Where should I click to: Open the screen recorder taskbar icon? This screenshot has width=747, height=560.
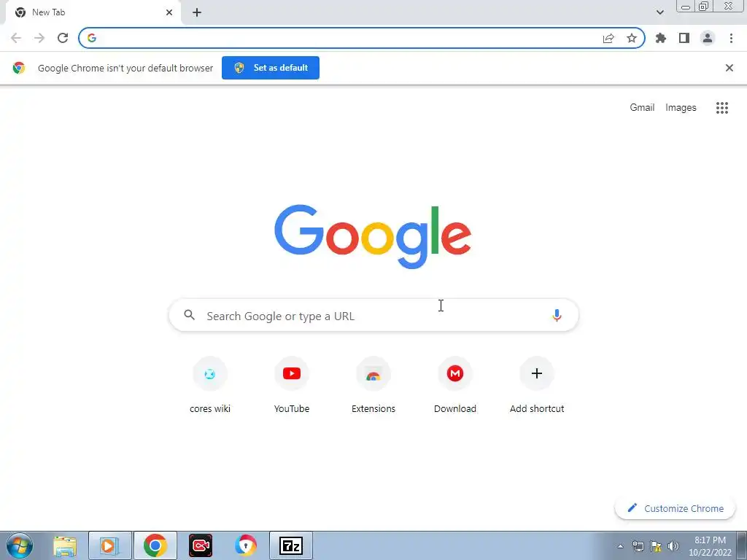201,545
